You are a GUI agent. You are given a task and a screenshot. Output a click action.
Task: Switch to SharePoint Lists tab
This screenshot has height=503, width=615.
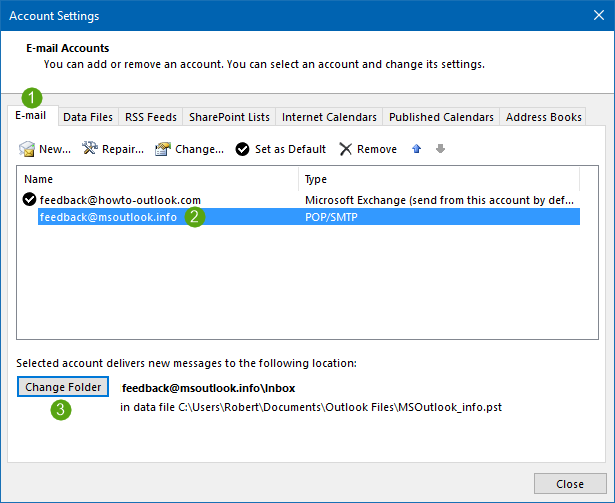229,117
